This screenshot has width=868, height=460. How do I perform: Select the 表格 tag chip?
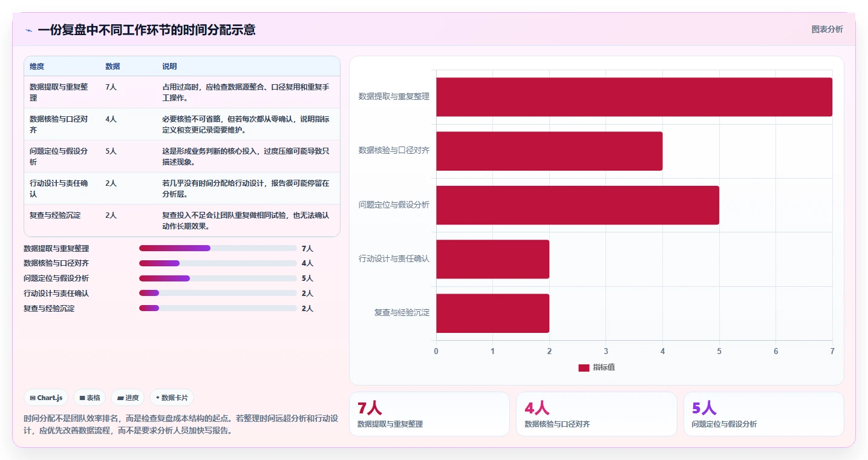(x=90, y=398)
